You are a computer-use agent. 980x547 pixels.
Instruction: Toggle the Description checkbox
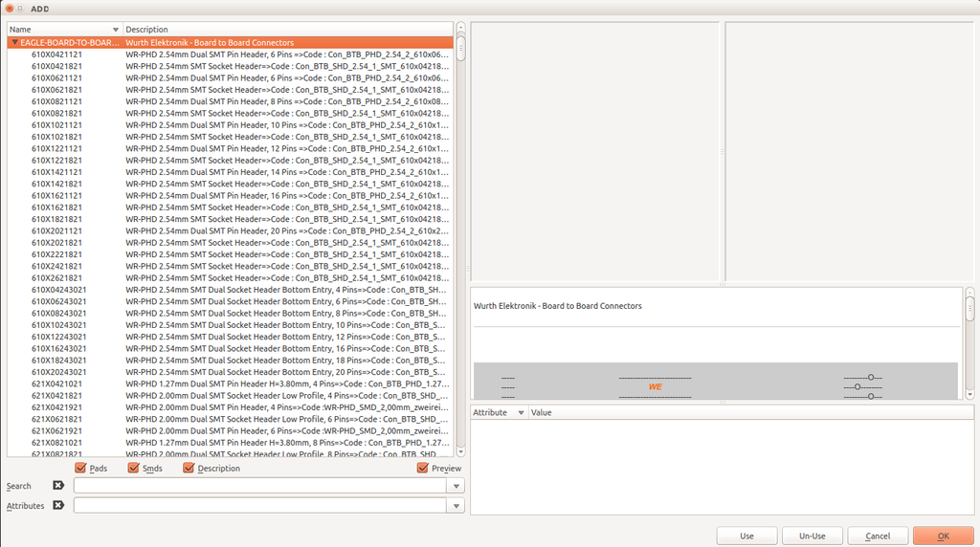189,468
